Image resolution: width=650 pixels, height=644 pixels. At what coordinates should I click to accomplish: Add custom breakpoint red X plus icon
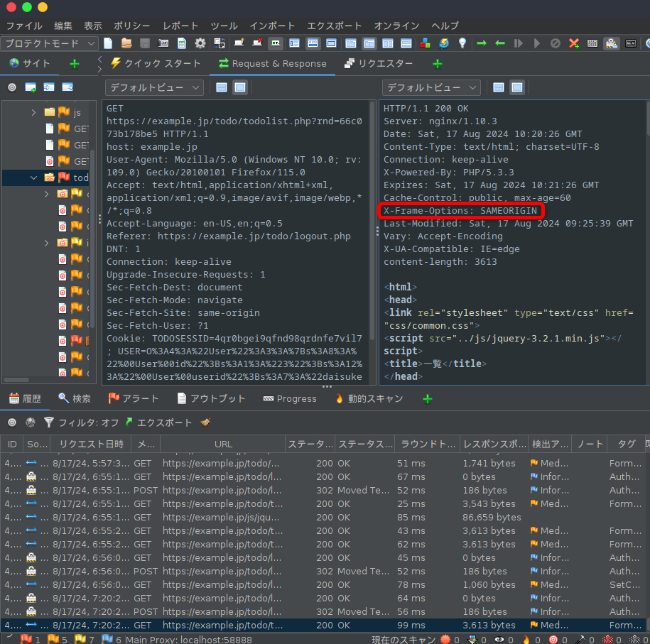coord(574,43)
